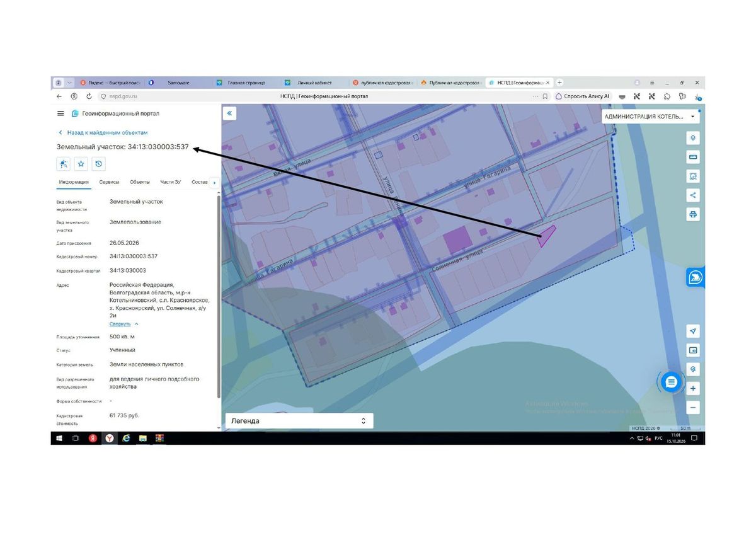
Task: Open a new browser tab
Action: click(559, 83)
